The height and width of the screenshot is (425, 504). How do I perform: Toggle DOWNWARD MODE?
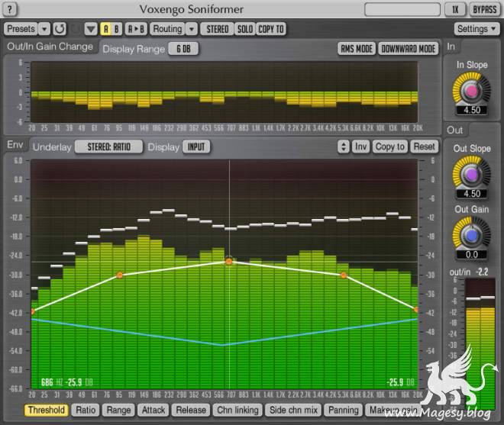coord(409,49)
